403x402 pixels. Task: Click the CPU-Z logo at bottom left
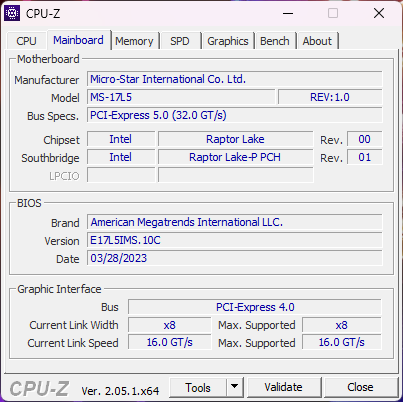(x=39, y=389)
